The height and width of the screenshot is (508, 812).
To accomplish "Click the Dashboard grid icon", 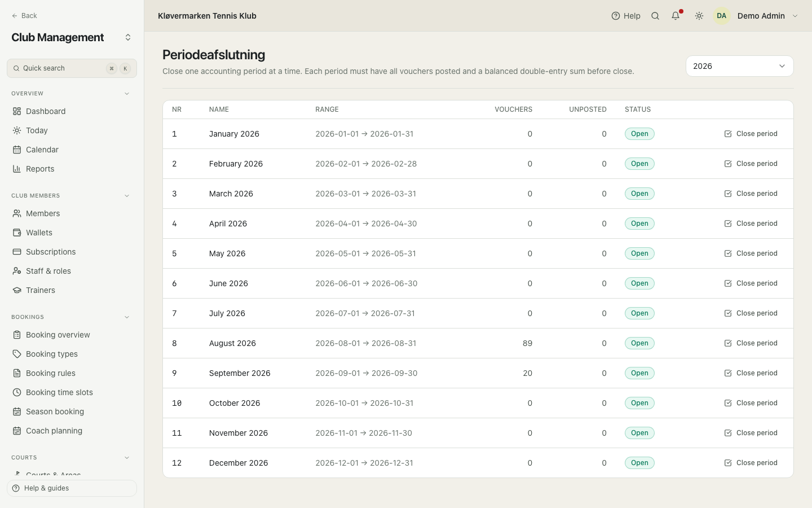I will [x=17, y=111].
